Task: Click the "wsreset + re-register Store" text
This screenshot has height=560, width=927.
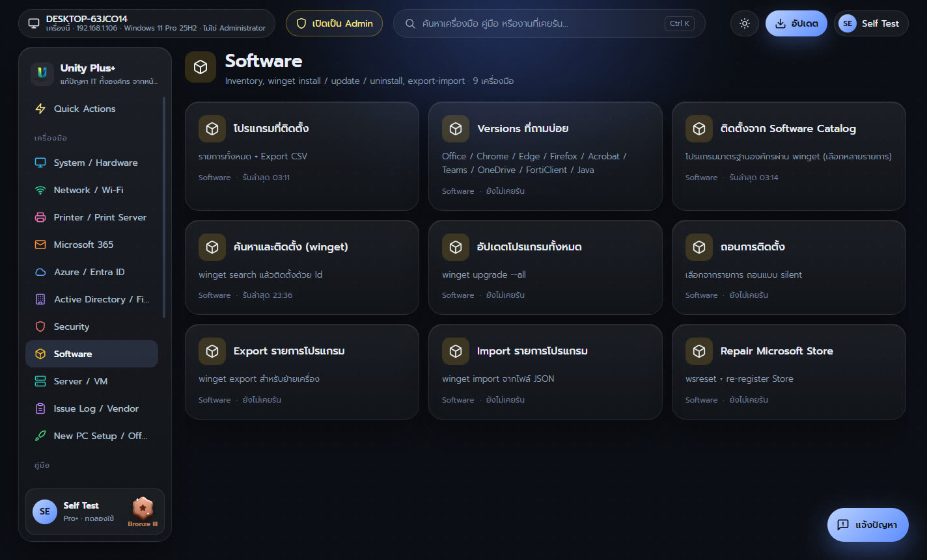Action: click(740, 379)
